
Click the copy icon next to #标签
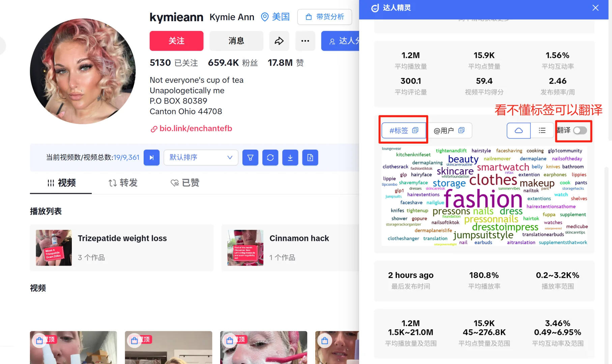[415, 130]
